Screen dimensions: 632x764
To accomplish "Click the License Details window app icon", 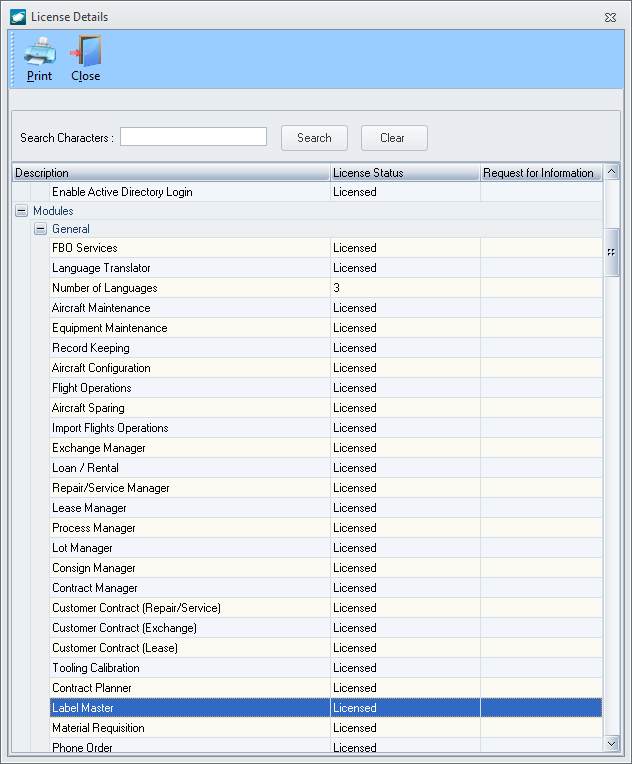I will [x=18, y=17].
